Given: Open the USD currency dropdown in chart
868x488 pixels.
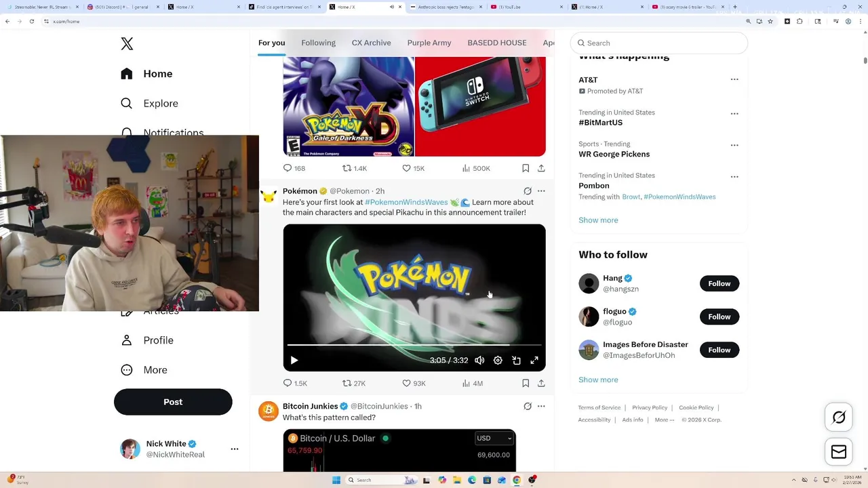Looking at the screenshot, I should 494,438.
